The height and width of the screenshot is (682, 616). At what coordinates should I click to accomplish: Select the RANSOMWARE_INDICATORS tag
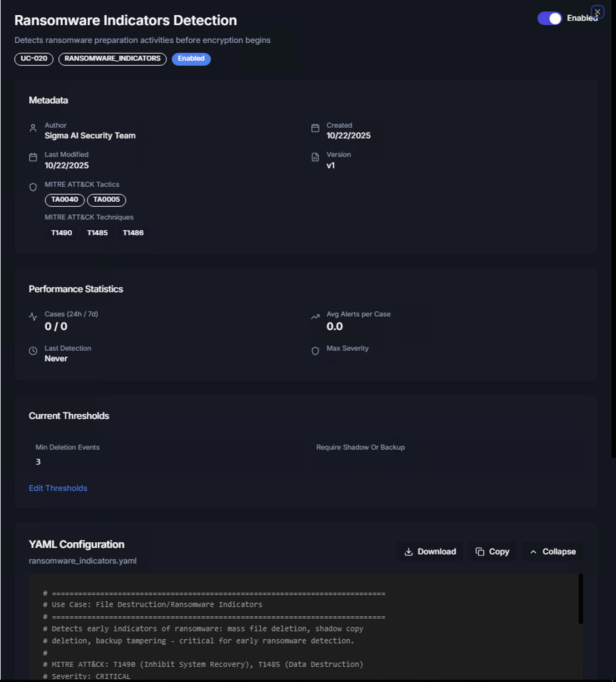point(112,59)
